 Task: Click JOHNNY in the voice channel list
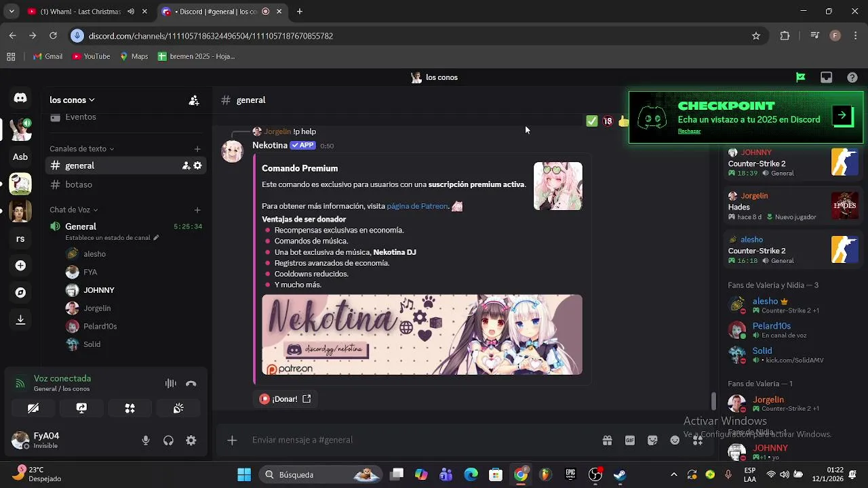(x=99, y=290)
